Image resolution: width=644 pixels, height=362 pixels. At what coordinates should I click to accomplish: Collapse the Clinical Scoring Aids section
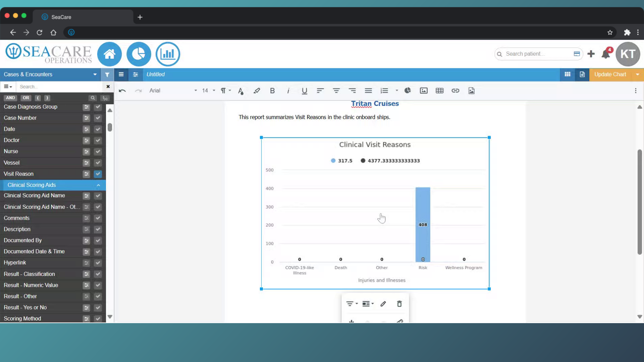click(x=98, y=185)
